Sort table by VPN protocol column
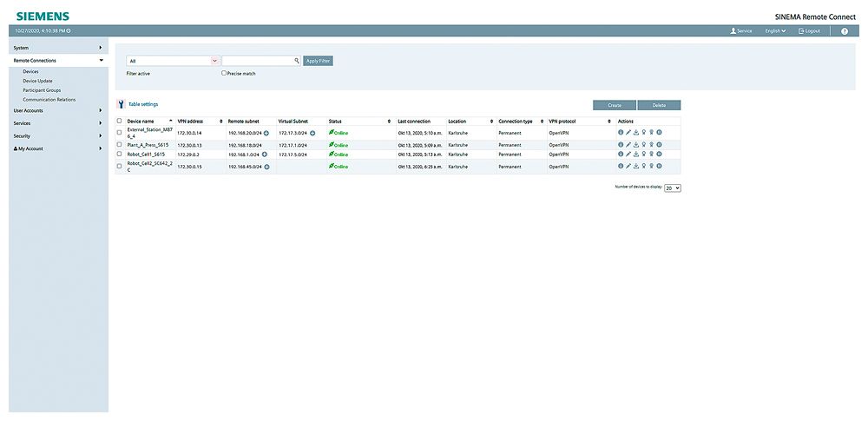 pyautogui.click(x=580, y=122)
